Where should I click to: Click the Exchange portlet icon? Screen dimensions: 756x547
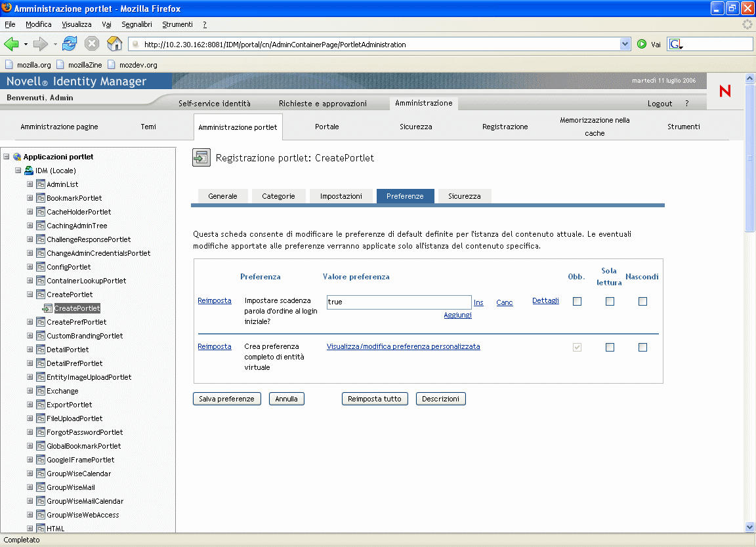pyautogui.click(x=41, y=391)
